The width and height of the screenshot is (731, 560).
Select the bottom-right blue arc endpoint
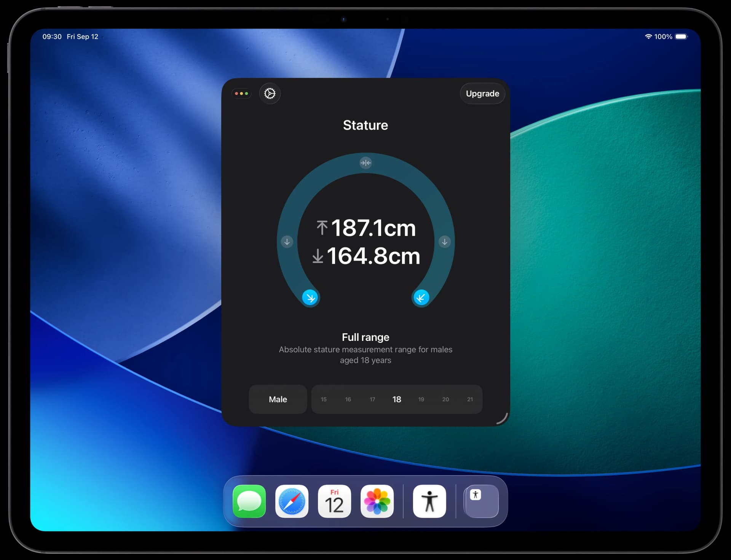[421, 297]
